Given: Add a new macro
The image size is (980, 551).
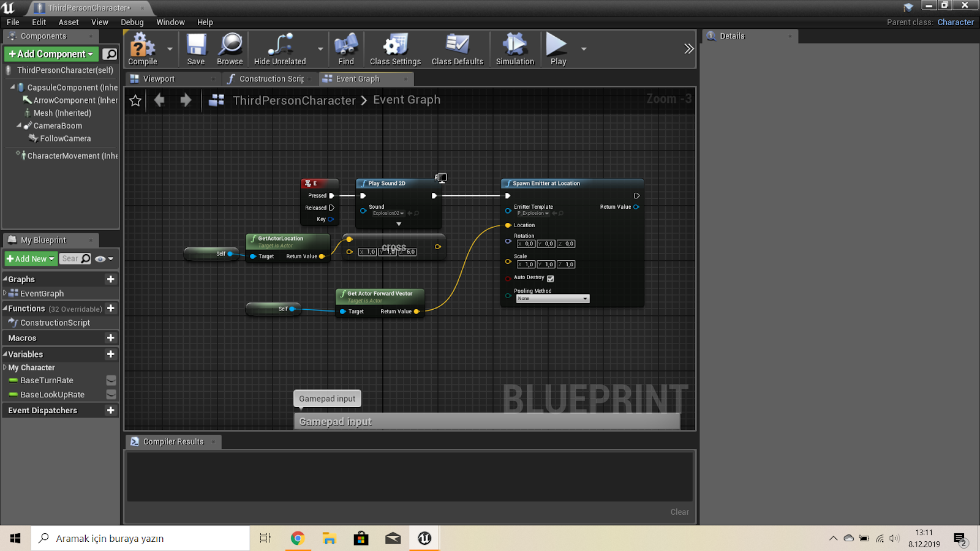Looking at the screenshot, I should (x=111, y=338).
